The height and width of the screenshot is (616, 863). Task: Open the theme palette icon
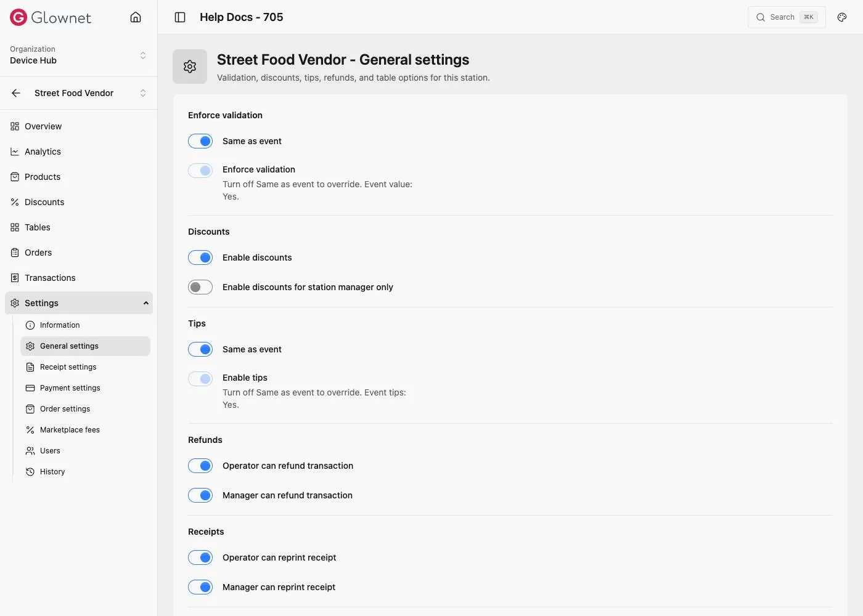click(842, 17)
